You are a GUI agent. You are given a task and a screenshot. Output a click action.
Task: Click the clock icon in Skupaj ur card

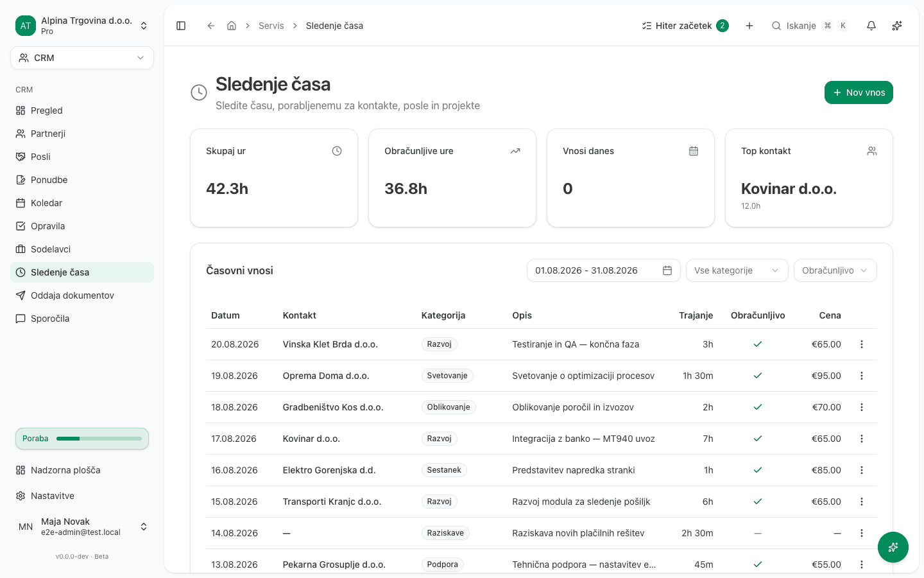pyautogui.click(x=337, y=151)
